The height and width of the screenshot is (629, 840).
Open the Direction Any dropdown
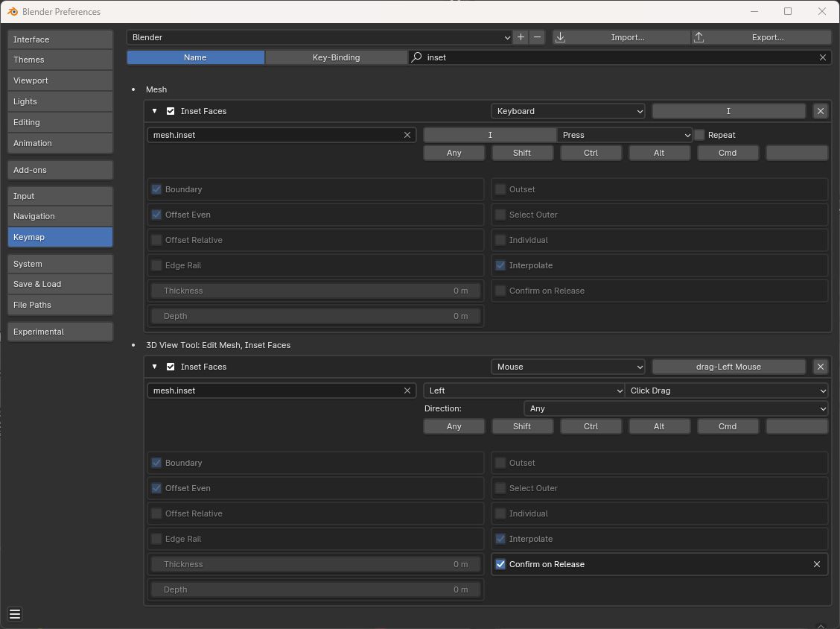tap(676, 408)
